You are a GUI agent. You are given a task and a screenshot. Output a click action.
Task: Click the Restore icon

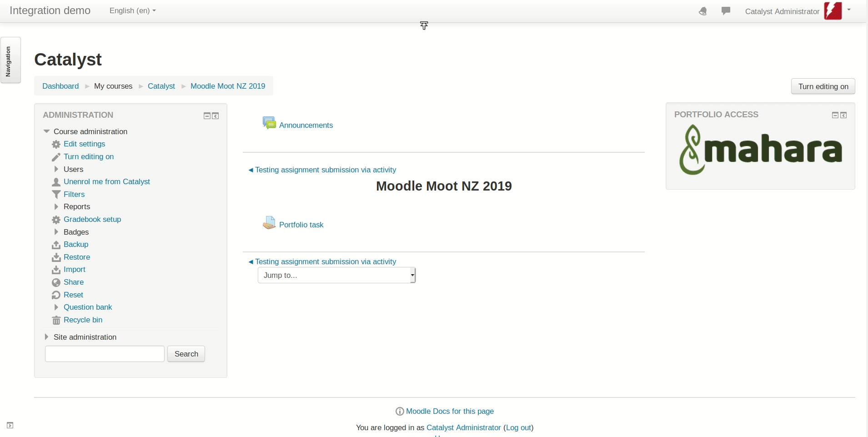coord(56,257)
